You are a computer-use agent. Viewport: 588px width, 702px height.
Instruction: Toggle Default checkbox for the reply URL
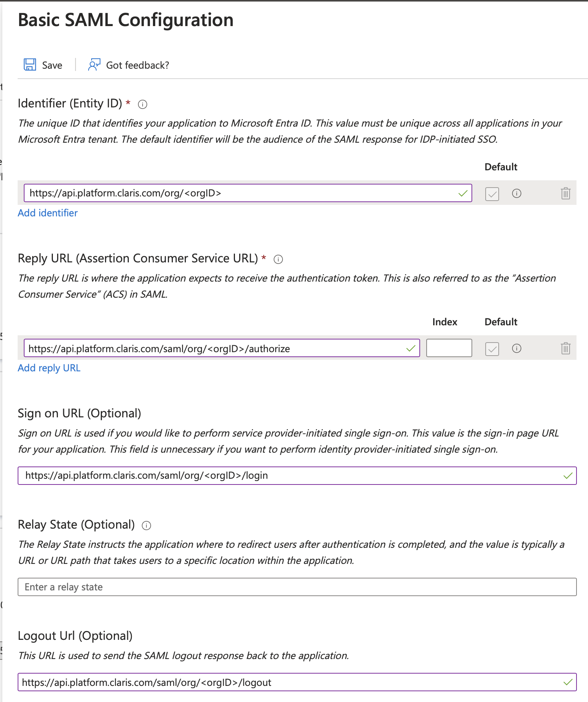[x=492, y=349]
